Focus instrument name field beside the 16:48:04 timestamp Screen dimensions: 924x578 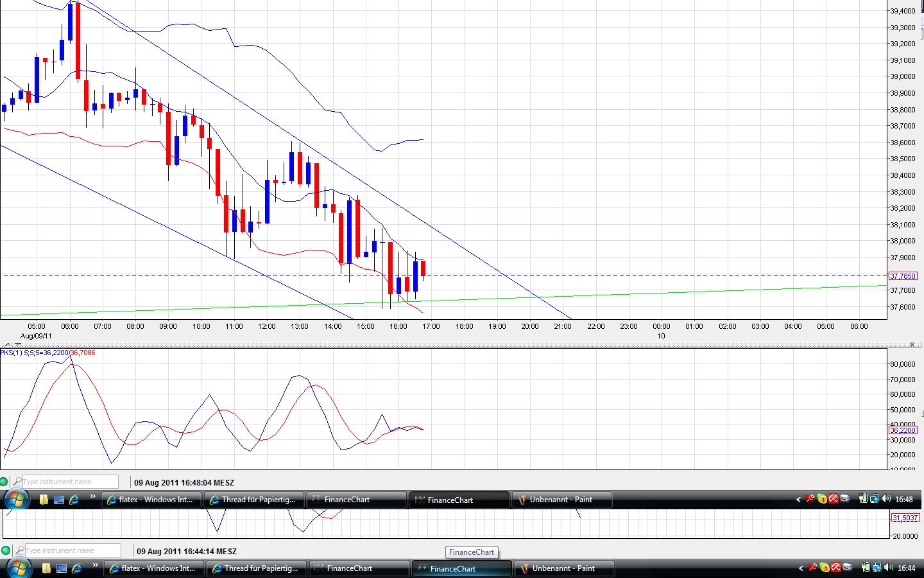pos(71,482)
